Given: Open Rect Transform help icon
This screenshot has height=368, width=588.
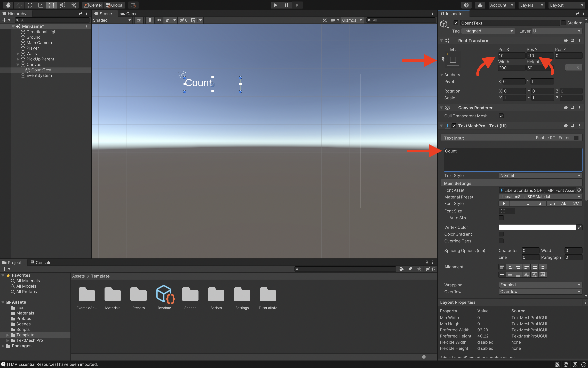Looking at the screenshot, I should pyautogui.click(x=566, y=41).
